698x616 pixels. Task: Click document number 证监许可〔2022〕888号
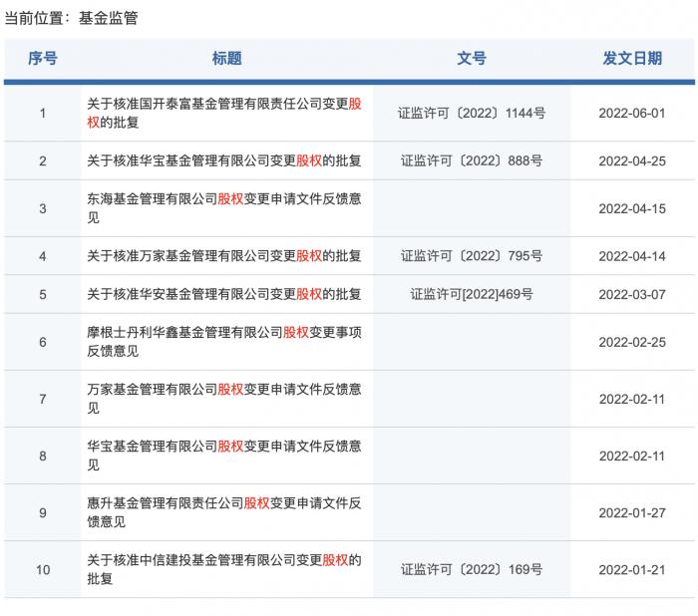coord(471,160)
